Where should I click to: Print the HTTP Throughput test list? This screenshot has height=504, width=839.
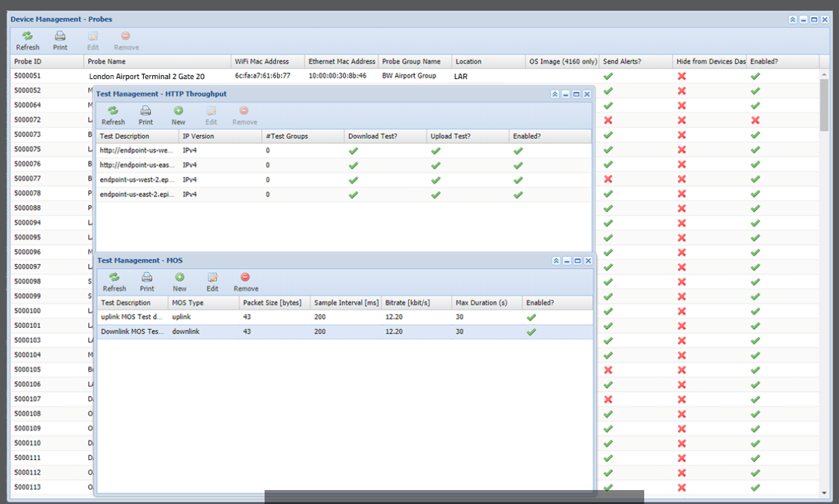tap(146, 111)
